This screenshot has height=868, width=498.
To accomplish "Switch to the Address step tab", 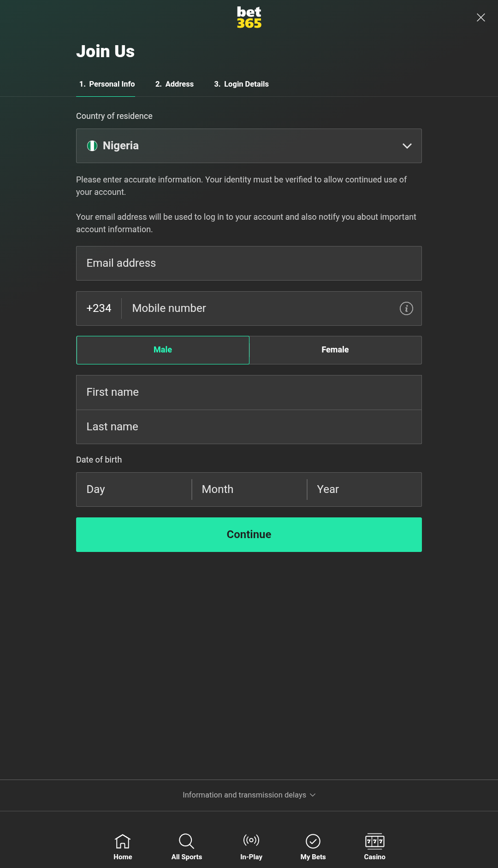I will pos(174,84).
